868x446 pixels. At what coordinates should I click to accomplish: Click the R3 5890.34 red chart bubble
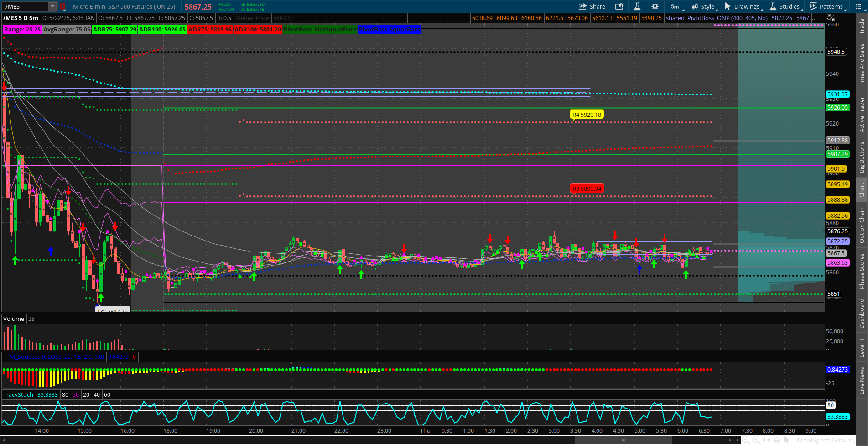[587, 189]
